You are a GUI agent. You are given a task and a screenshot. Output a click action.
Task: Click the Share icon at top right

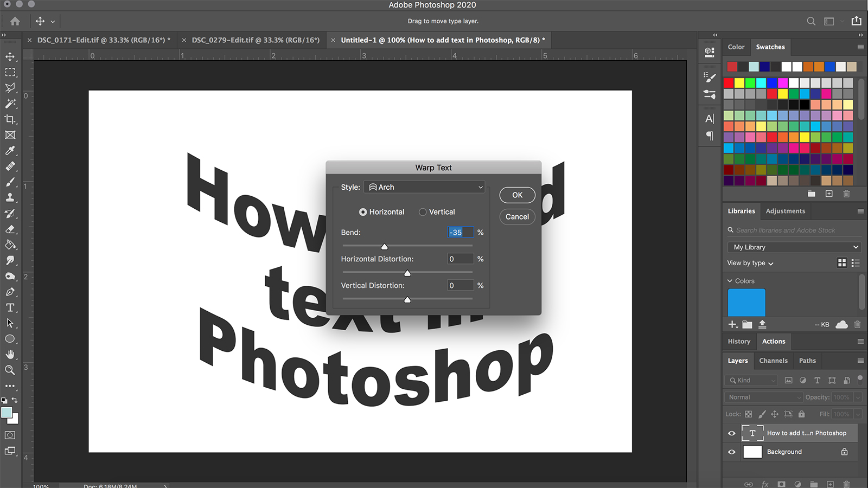pyautogui.click(x=857, y=21)
